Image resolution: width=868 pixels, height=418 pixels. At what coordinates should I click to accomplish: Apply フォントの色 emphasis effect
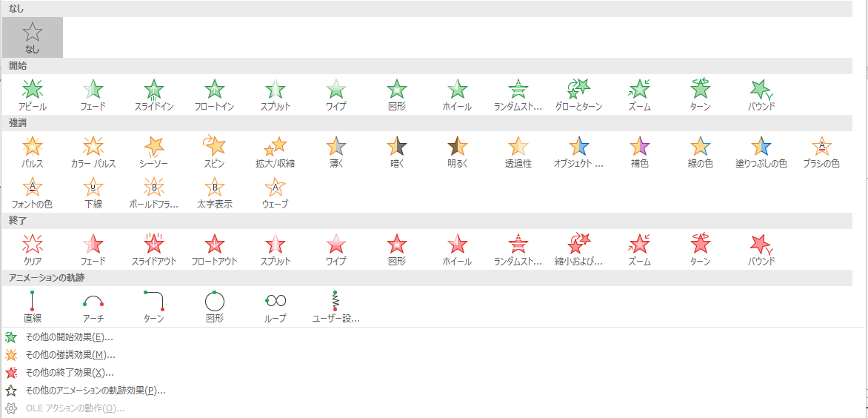32,193
